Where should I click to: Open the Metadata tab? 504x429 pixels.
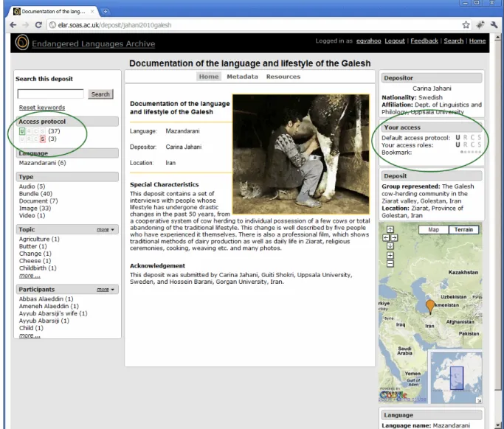(242, 77)
